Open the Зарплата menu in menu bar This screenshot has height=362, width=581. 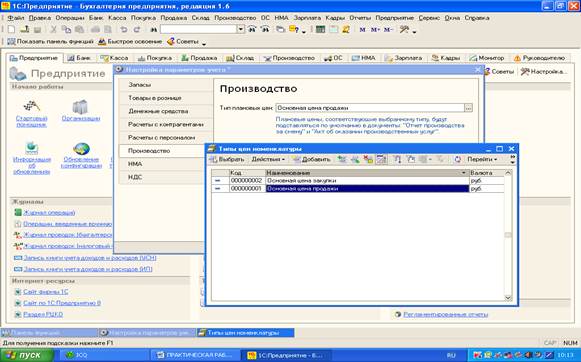(x=307, y=18)
